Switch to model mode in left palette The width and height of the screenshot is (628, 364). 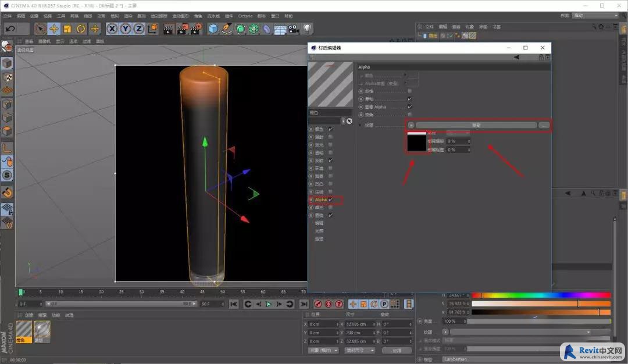pyautogui.click(x=7, y=63)
